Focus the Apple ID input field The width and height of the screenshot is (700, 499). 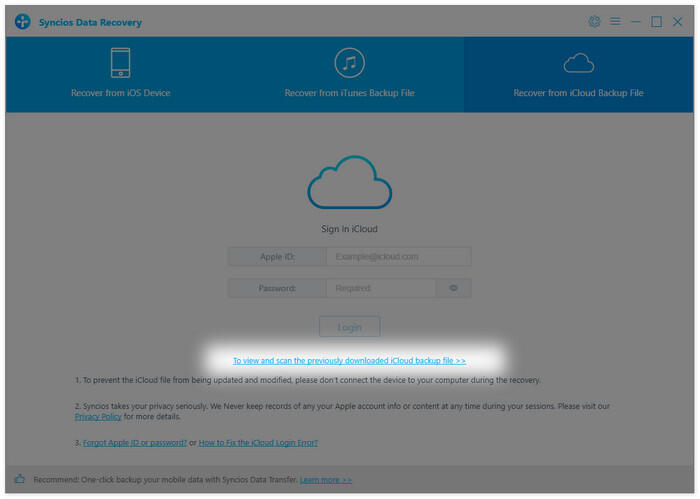pos(398,257)
